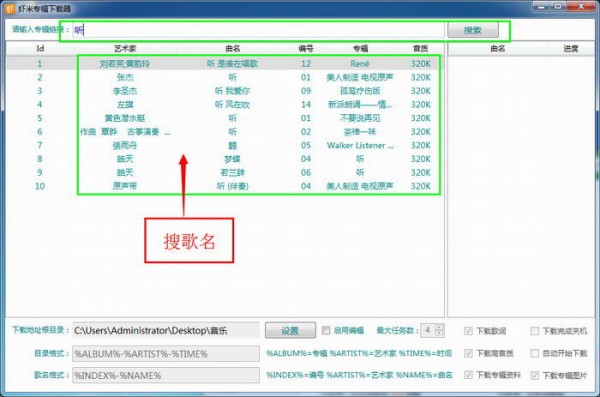
Task: Enable the 自动开始下载 checkbox
Action: (x=535, y=353)
